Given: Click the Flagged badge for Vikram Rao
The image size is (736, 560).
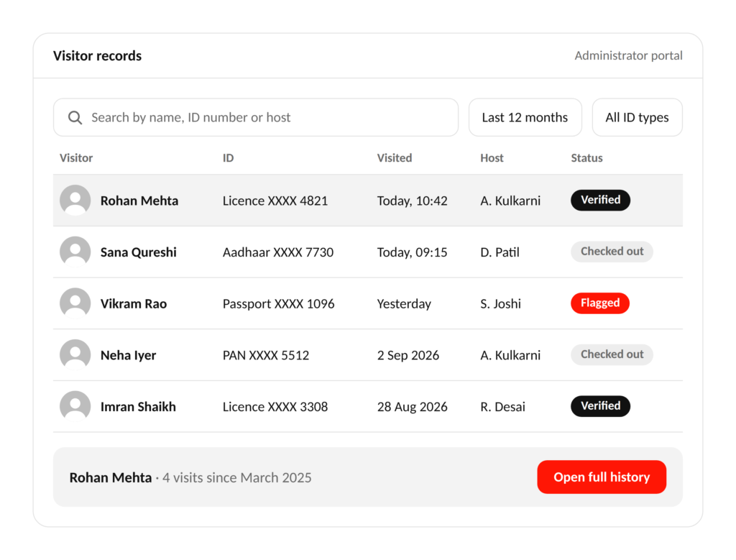Looking at the screenshot, I should tap(600, 303).
